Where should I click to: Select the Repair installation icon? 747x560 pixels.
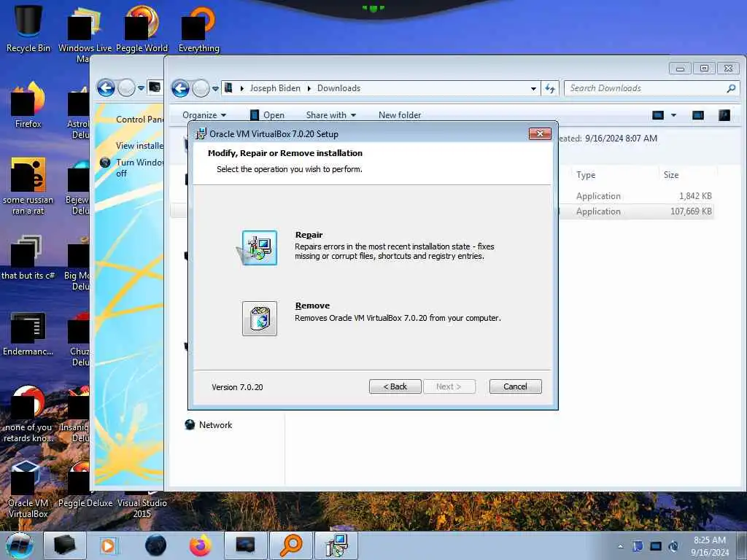pyautogui.click(x=259, y=248)
